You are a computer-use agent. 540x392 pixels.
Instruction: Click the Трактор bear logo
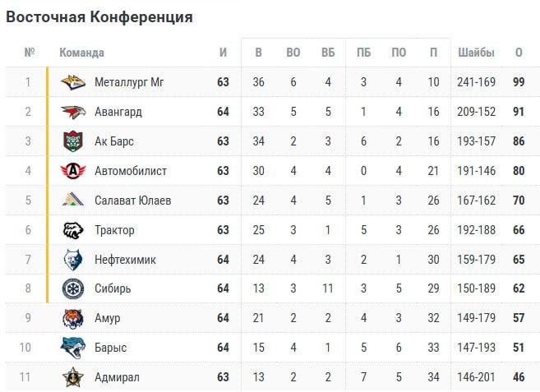[x=73, y=230]
